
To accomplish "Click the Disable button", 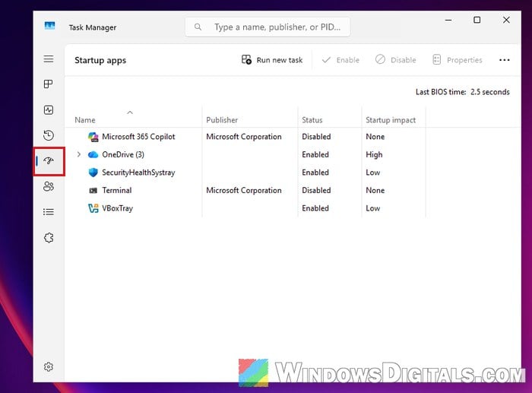I will click(x=396, y=60).
